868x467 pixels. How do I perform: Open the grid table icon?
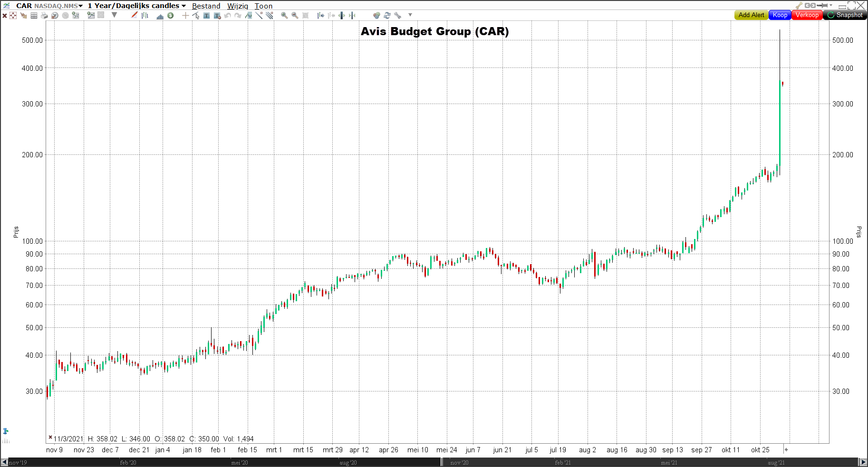coord(34,15)
